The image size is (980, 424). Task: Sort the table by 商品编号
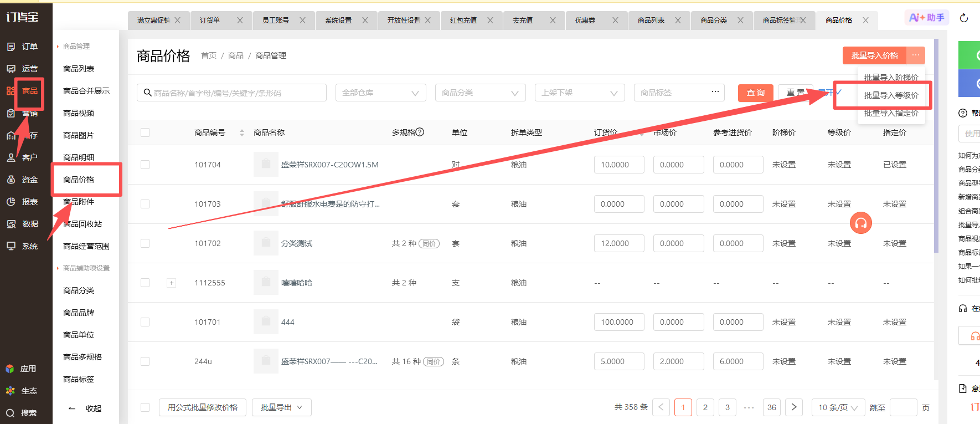tap(242, 132)
